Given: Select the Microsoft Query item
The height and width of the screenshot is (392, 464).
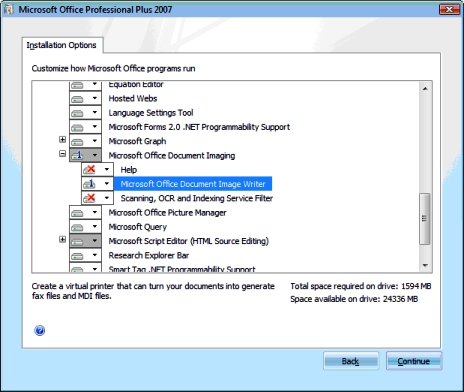Looking at the screenshot, I should [x=138, y=227].
